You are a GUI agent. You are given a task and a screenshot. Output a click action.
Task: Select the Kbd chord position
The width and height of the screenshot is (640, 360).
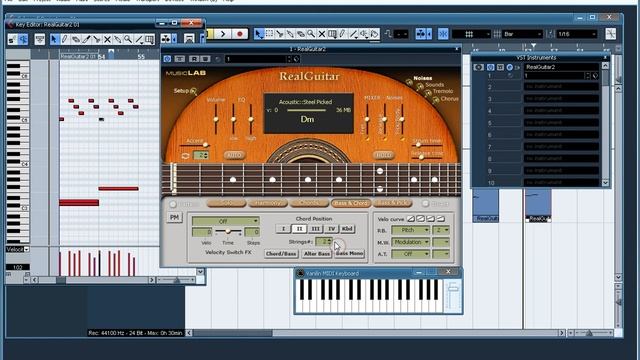347,229
